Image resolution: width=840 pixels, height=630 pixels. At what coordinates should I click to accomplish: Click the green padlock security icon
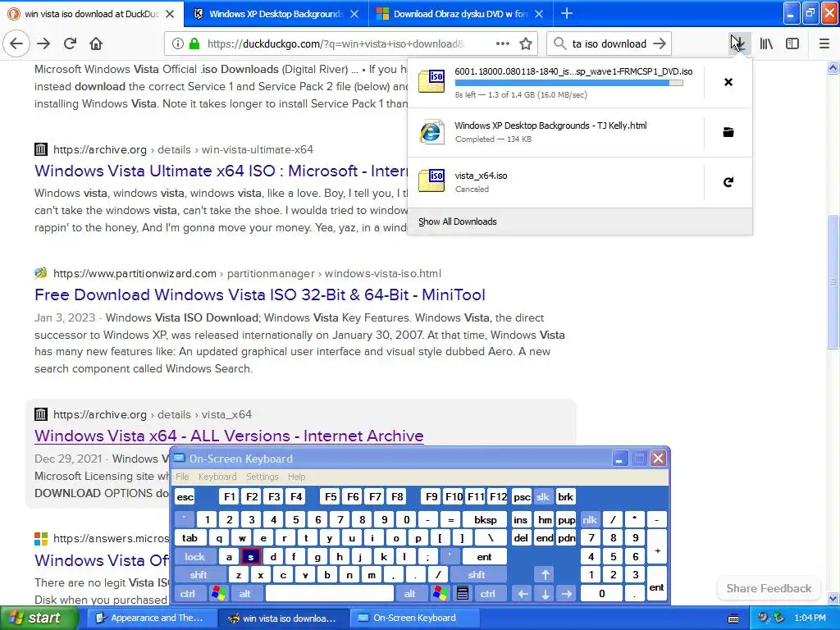(194, 44)
